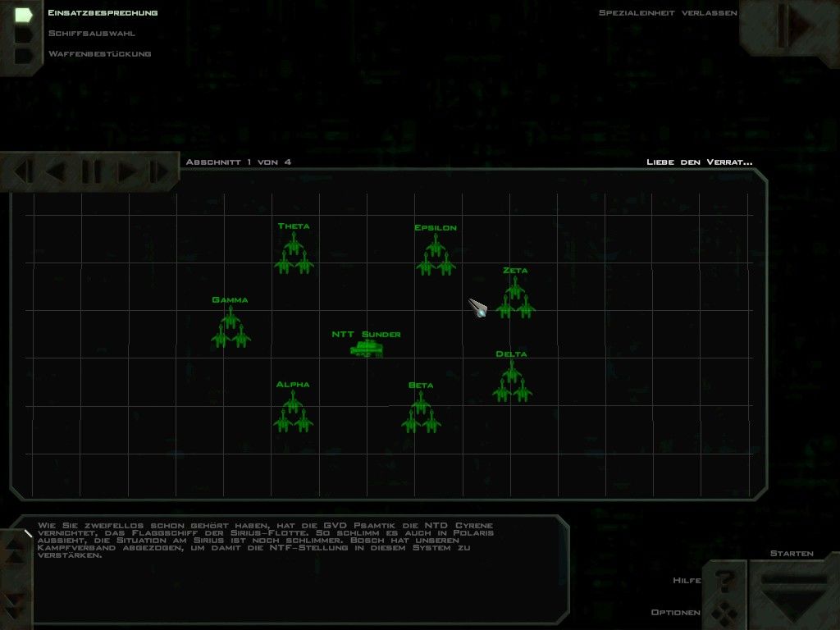The height and width of the screenshot is (630, 840).
Task: Click the mission title Liebe den Verrat
Action: pyautogui.click(x=699, y=162)
